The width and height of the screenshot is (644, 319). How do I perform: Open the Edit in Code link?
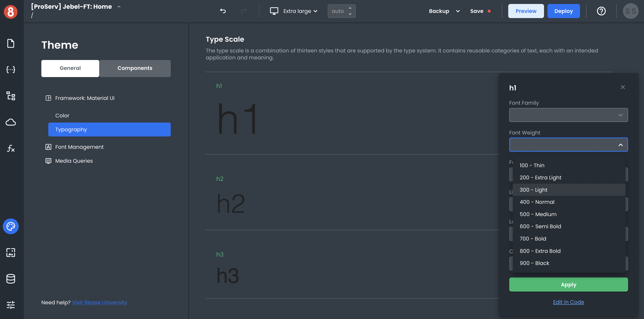tap(568, 302)
